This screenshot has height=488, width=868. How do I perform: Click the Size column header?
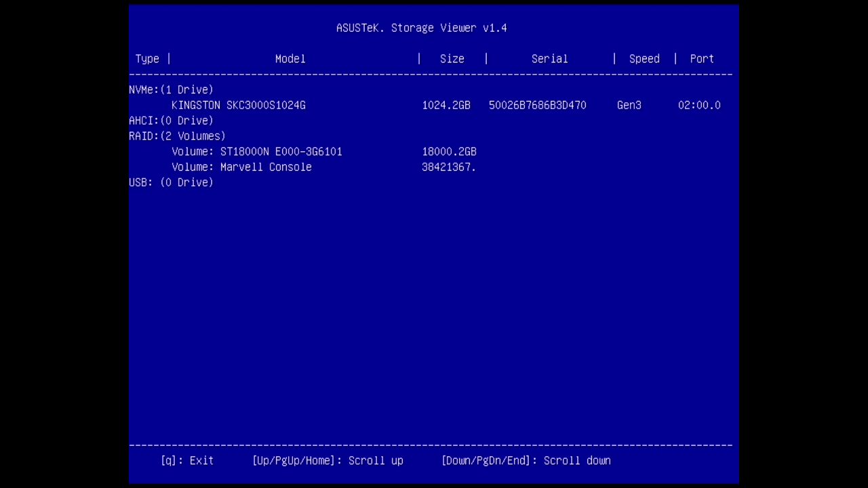[x=452, y=59]
